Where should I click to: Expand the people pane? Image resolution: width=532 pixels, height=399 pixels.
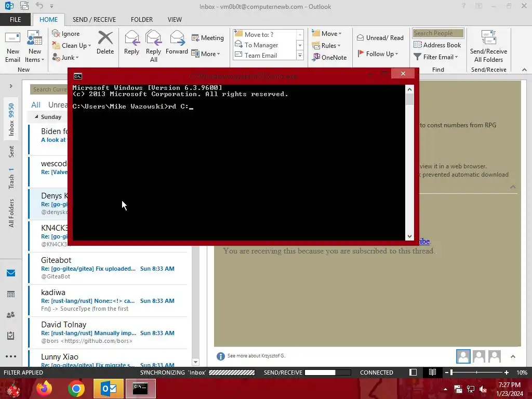click(513, 356)
